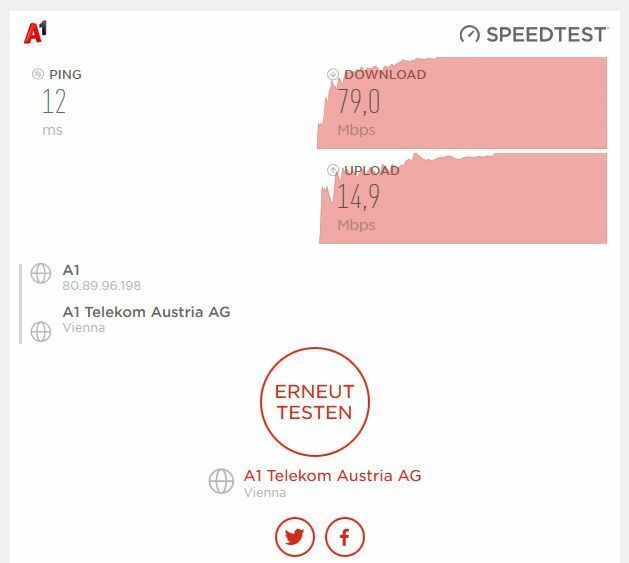Click the ping icon beside PING
629x563 pixels.
[38, 74]
